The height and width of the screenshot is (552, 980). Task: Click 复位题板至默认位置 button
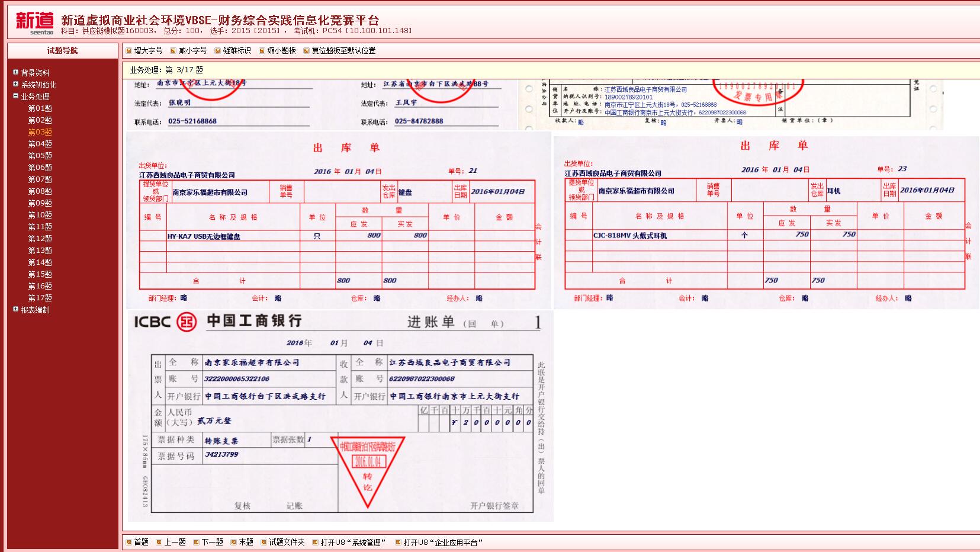343,51
